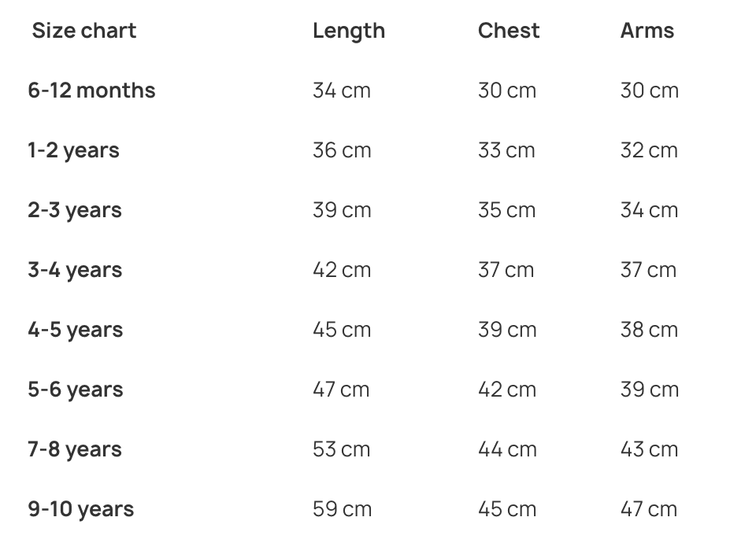756x543 pixels.
Task: Click the 38 cm arms value
Action: point(649,330)
